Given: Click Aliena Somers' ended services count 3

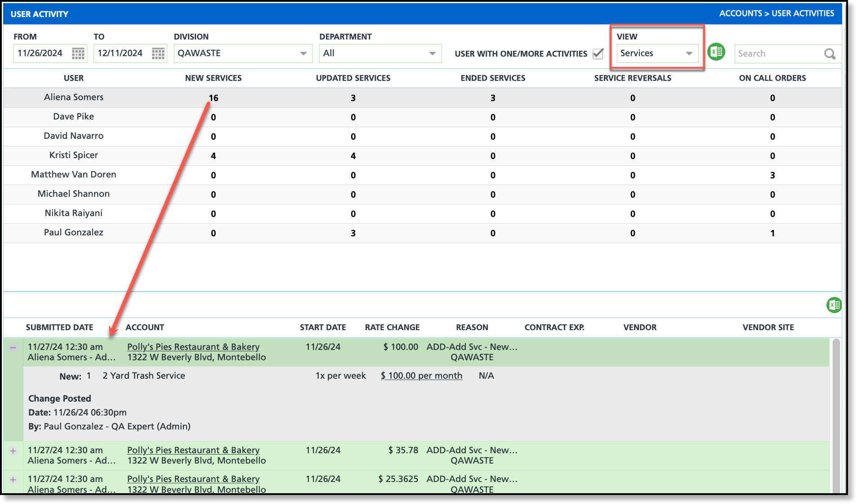Looking at the screenshot, I should (x=493, y=98).
